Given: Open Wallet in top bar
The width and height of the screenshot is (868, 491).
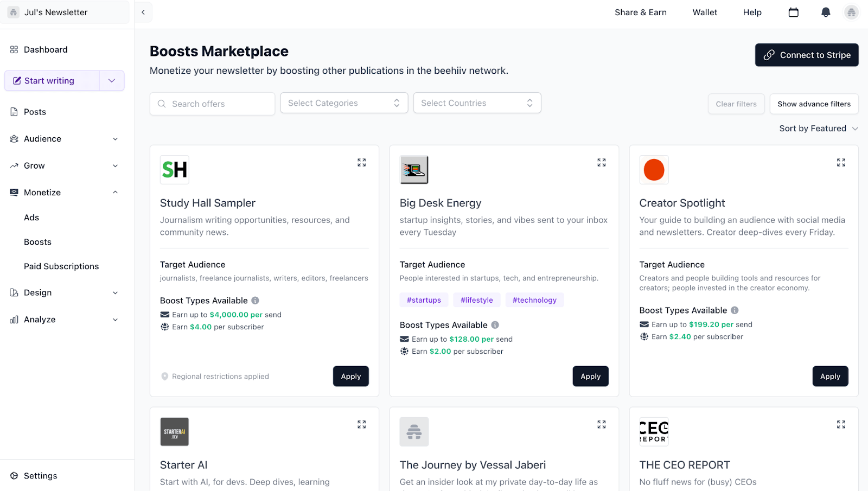Looking at the screenshot, I should click(705, 12).
